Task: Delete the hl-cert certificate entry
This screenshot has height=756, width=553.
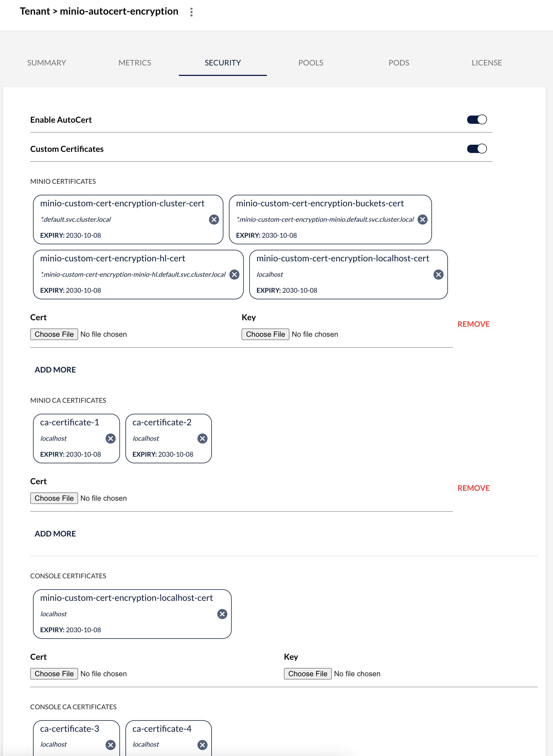Action: 234,275
